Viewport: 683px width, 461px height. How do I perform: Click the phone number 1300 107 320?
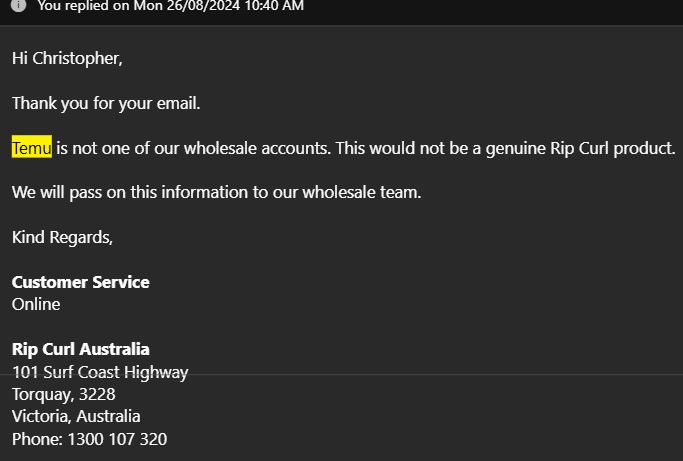pyautogui.click(x=117, y=439)
